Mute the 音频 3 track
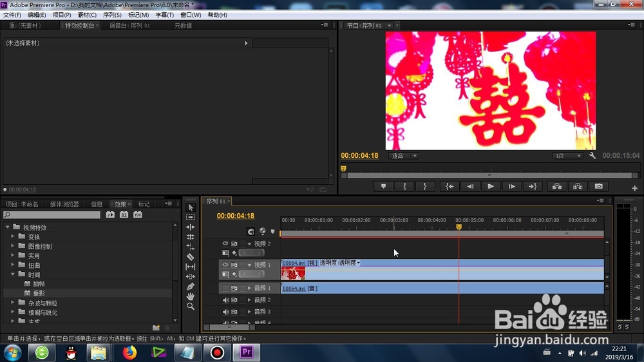 point(225,312)
